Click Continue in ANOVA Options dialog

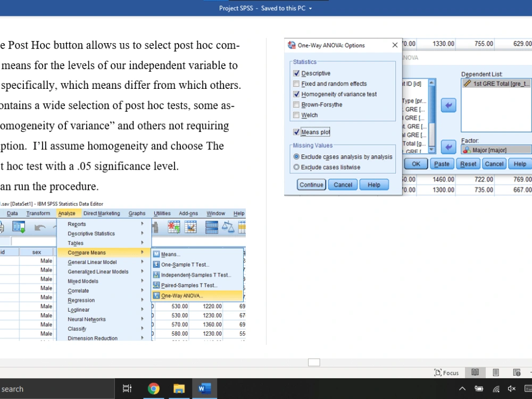311,185
